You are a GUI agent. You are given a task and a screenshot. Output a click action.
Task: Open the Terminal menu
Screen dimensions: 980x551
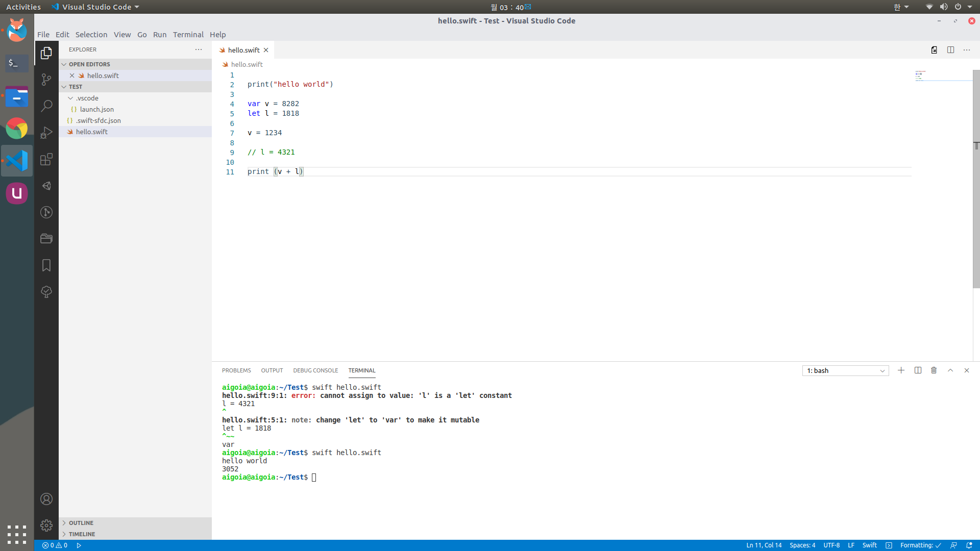pos(188,35)
